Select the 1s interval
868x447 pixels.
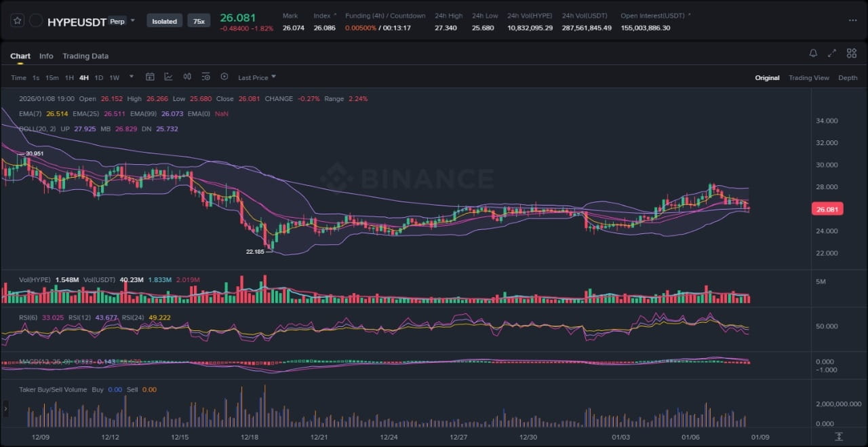tap(36, 77)
